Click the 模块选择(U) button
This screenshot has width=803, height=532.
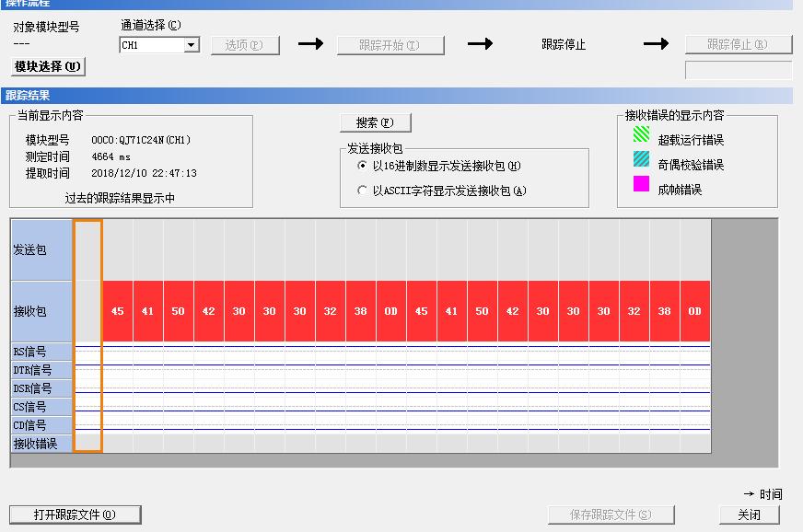click(48, 66)
